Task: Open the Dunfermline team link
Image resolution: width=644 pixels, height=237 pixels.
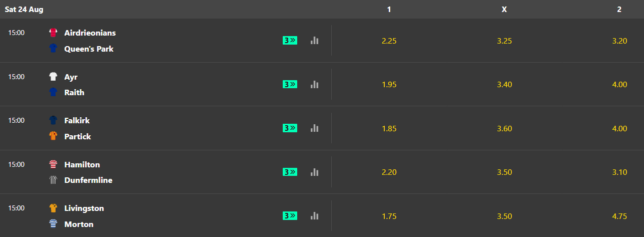Action: click(89, 180)
